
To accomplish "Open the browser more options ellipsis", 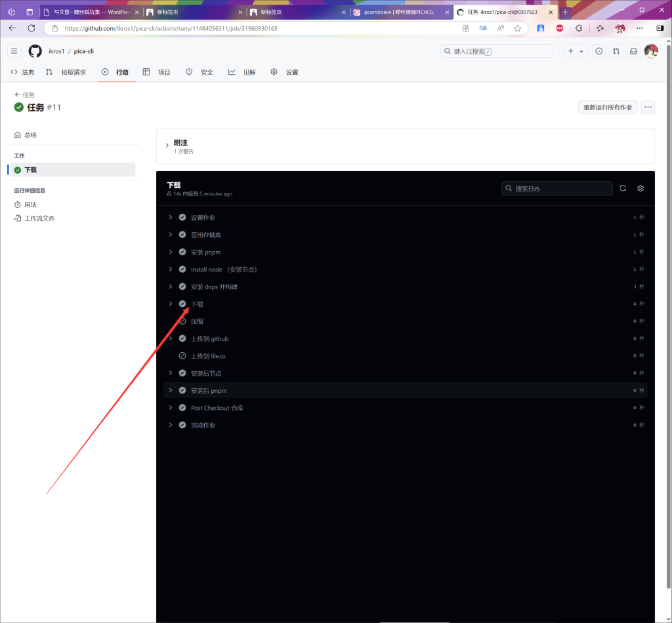I will (x=640, y=28).
